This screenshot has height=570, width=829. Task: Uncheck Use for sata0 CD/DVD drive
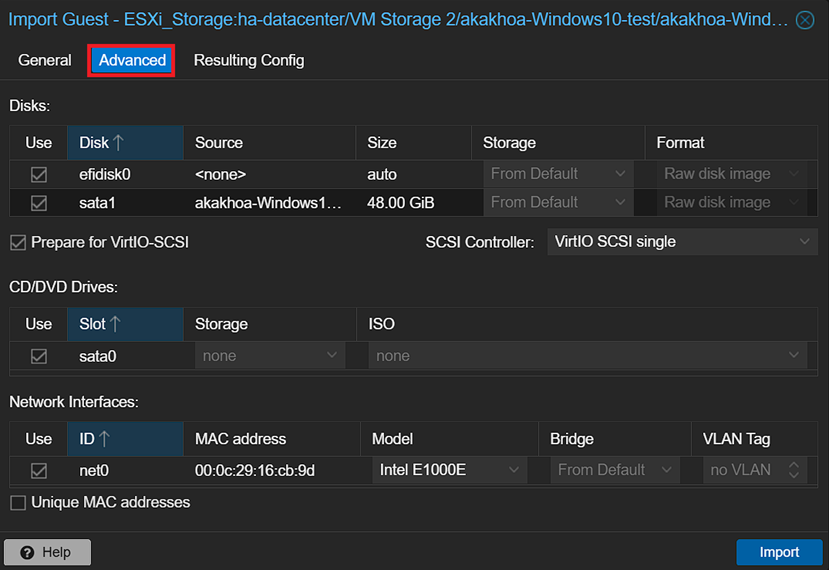tap(39, 356)
